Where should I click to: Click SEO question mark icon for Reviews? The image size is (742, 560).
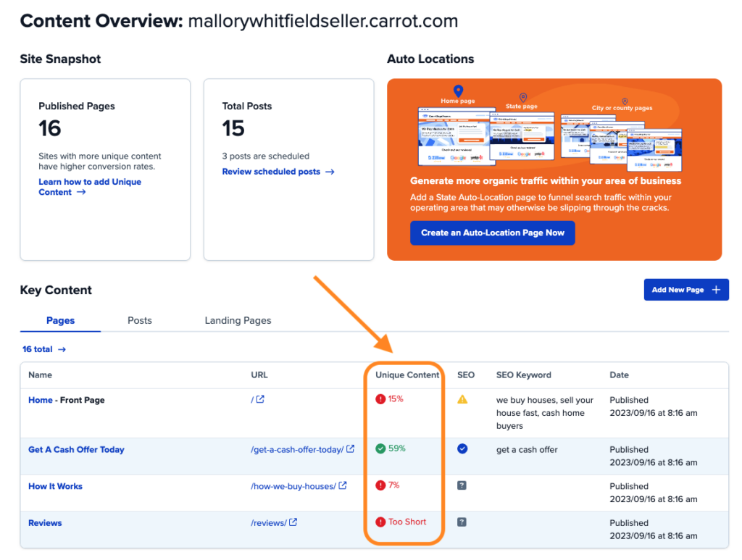[462, 522]
